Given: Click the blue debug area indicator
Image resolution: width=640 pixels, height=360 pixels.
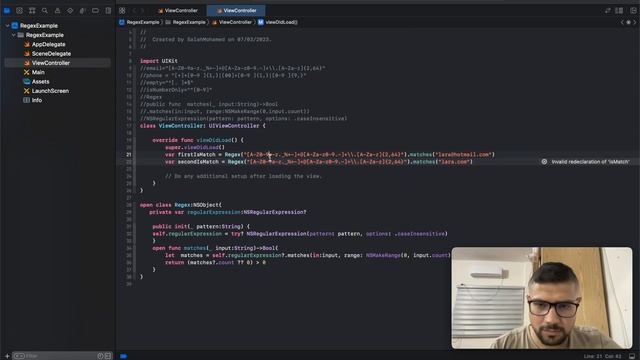Looking at the screenshot, I should point(124,356).
